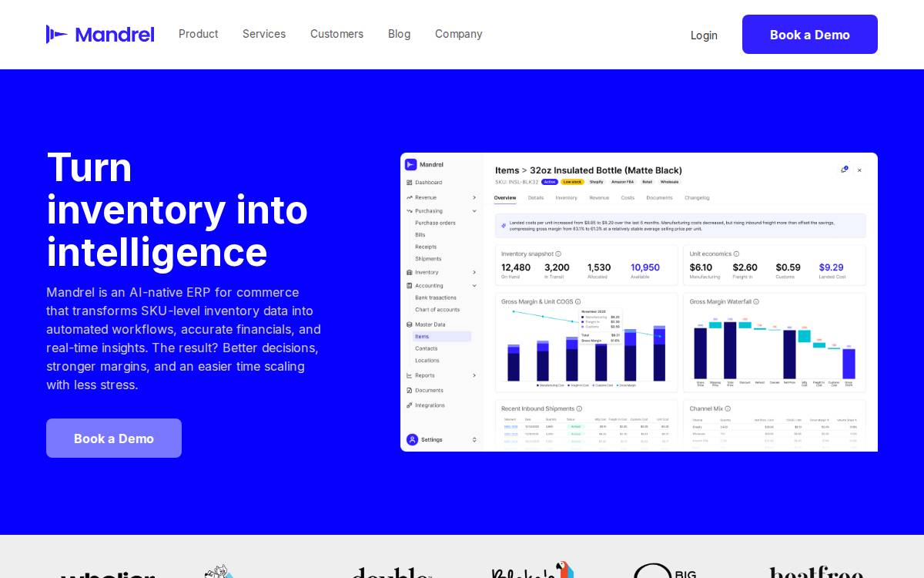Click Book a Demo in the header

[810, 35]
